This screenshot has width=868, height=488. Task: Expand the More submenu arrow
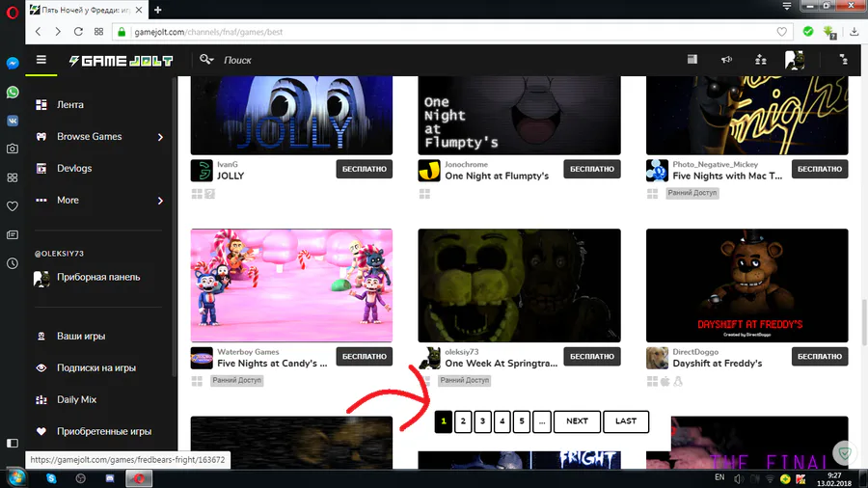pos(160,201)
